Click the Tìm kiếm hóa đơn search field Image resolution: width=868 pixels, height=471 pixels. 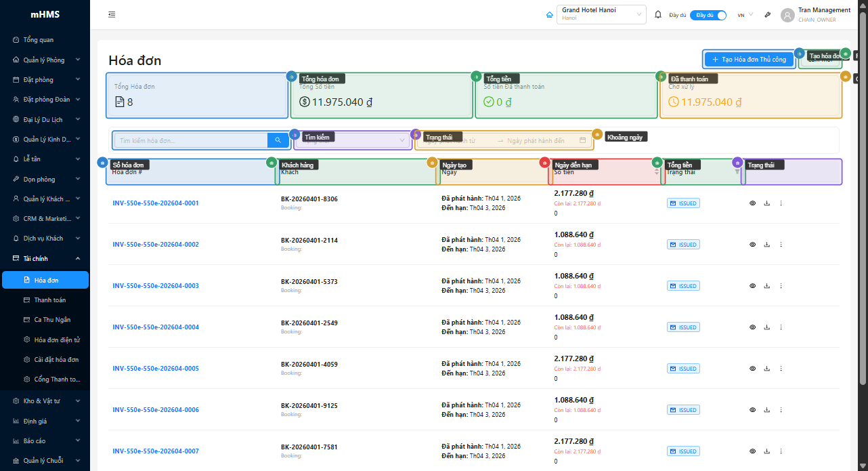click(x=192, y=140)
